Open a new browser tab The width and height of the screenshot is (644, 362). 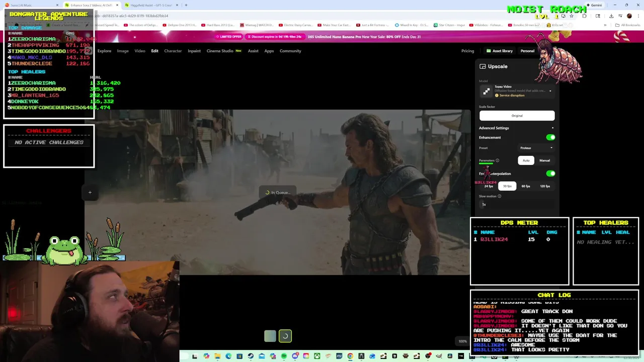tap(186, 5)
